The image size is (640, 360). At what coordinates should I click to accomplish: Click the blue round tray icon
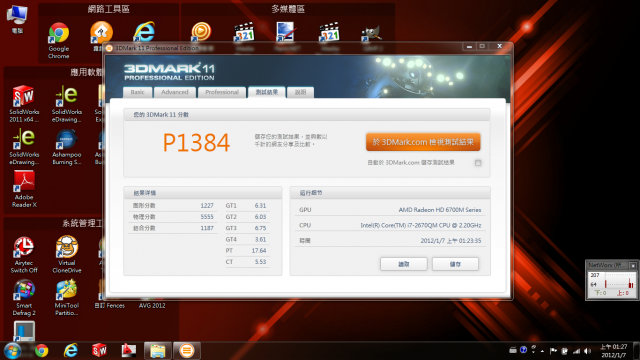[523, 350]
